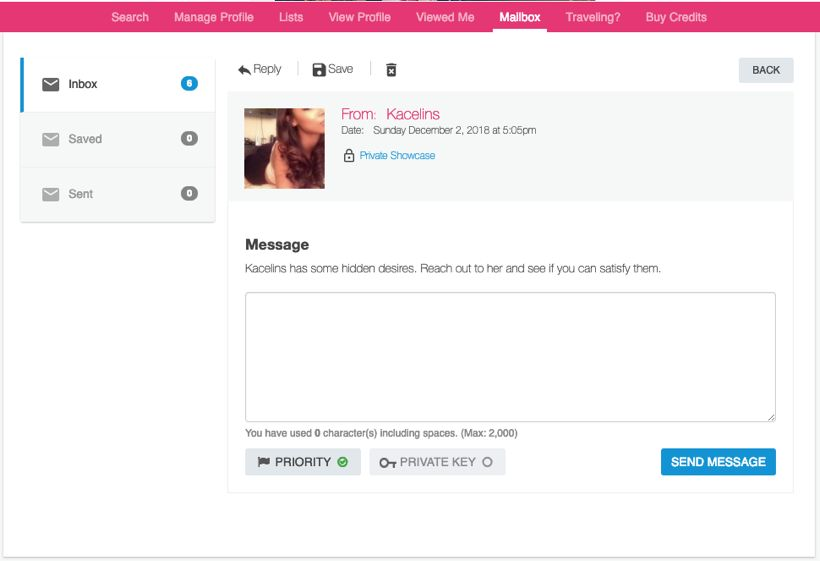Screen dimensions: 820x561
Task: Click the Save floppy disk icon
Action: tap(318, 70)
